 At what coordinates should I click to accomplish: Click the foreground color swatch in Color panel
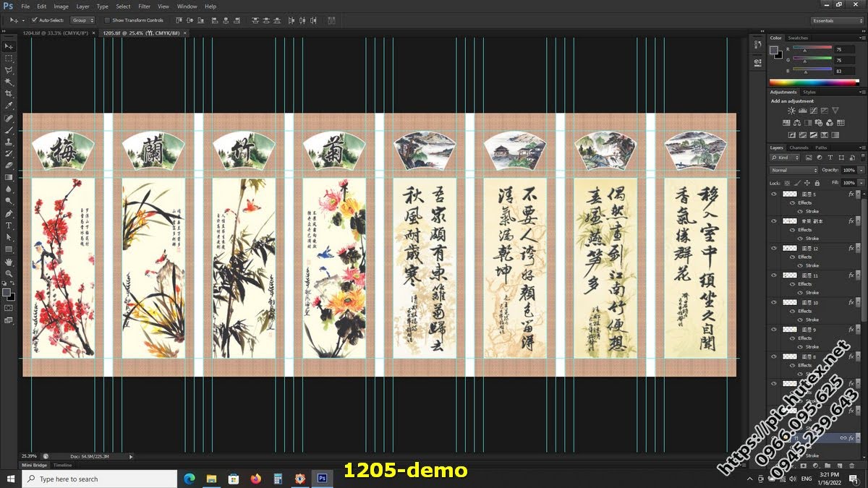[x=773, y=51]
